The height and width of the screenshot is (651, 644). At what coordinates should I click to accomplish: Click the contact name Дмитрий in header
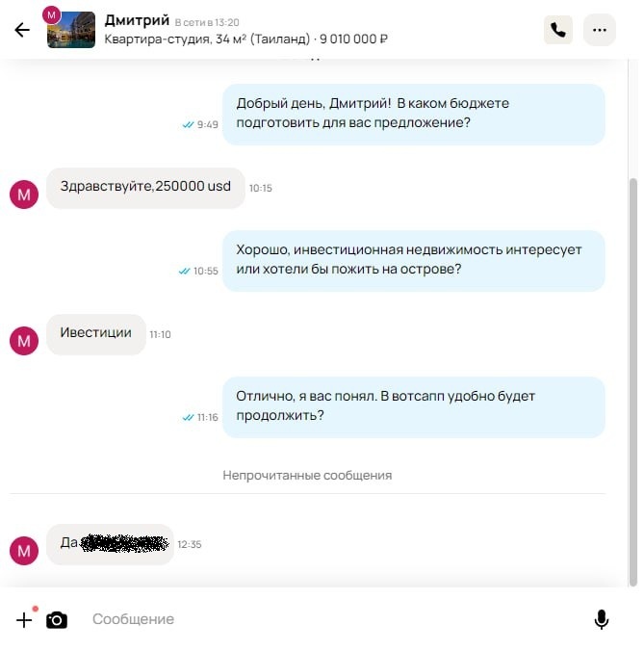coord(137,20)
